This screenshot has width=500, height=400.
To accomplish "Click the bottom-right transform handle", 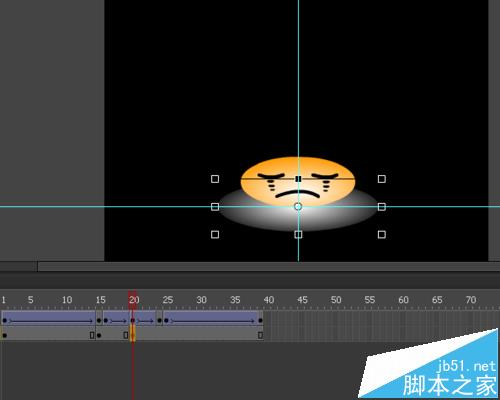I will [x=382, y=235].
